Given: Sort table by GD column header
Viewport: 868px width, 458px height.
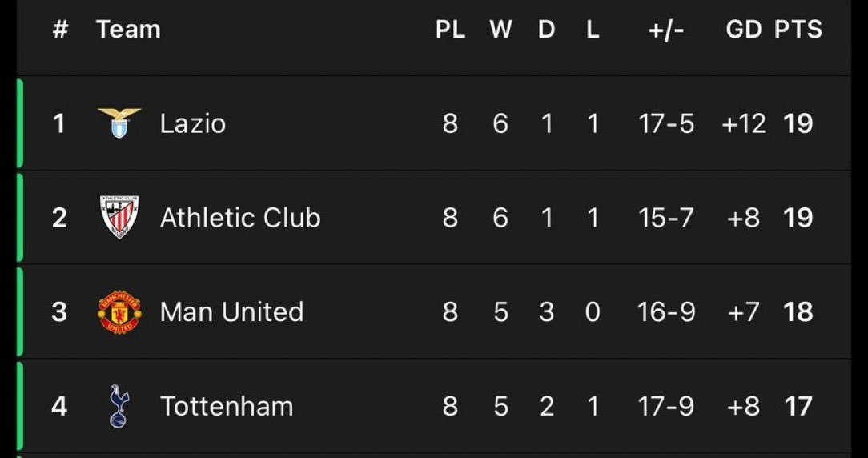Looking at the screenshot, I should click(743, 30).
